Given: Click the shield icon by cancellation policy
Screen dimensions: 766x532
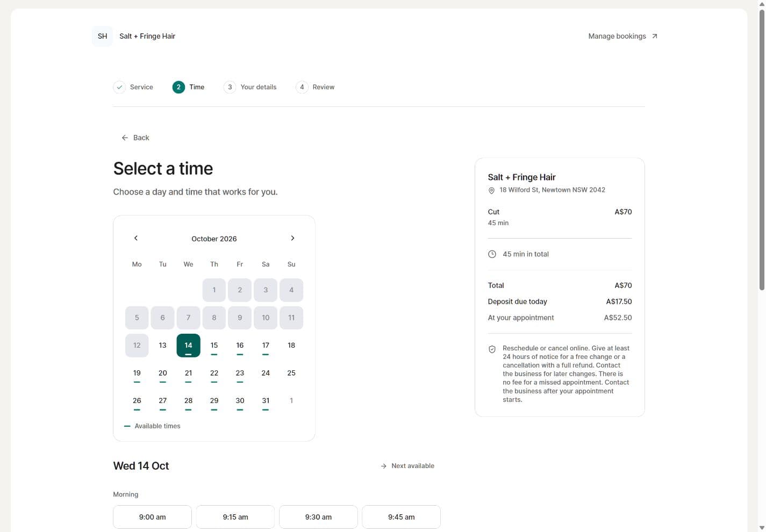Looking at the screenshot, I should (492, 349).
